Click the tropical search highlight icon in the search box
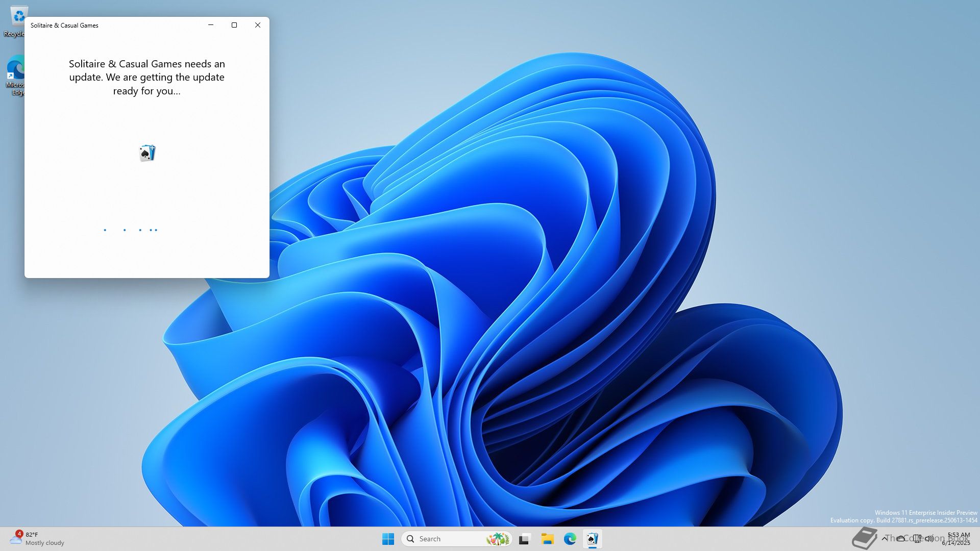Viewport: 980px width, 551px height. point(498,539)
